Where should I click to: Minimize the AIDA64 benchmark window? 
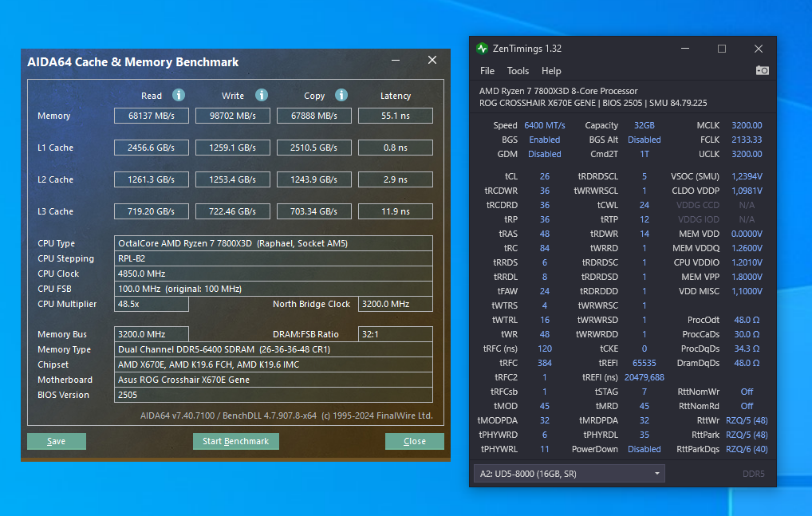tap(396, 60)
